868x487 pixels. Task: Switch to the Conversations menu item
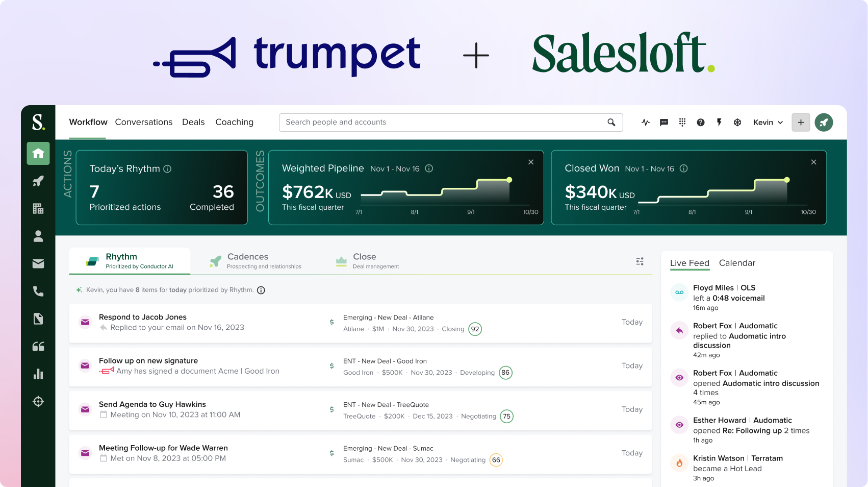coord(143,122)
